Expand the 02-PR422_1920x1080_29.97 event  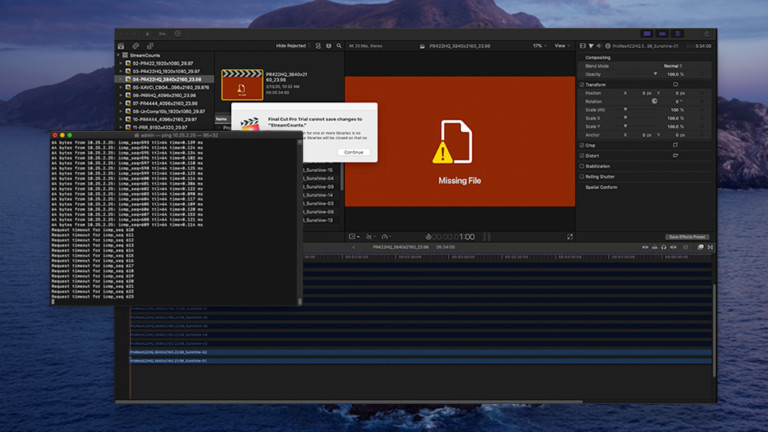pos(123,63)
